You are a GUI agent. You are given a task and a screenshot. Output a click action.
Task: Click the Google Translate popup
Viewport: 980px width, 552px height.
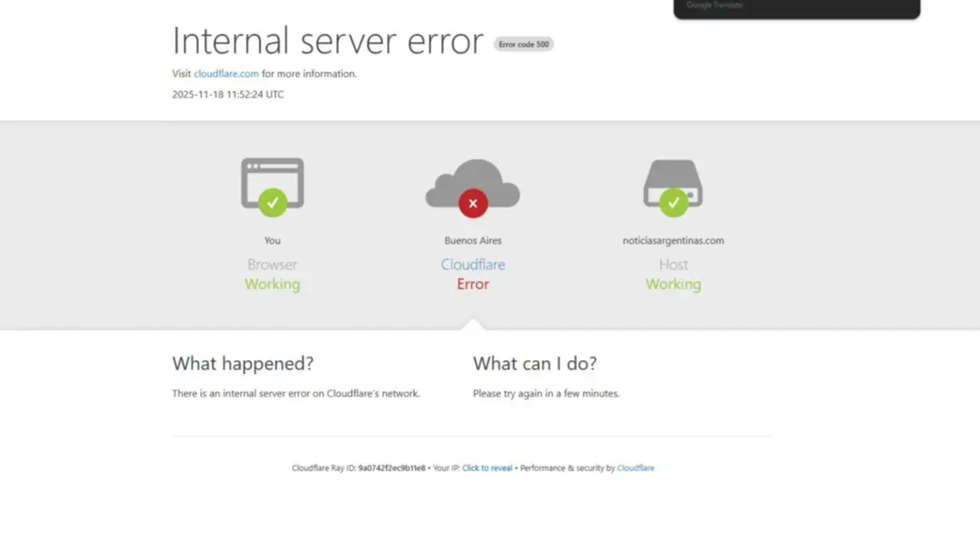click(x=796, y=8)
